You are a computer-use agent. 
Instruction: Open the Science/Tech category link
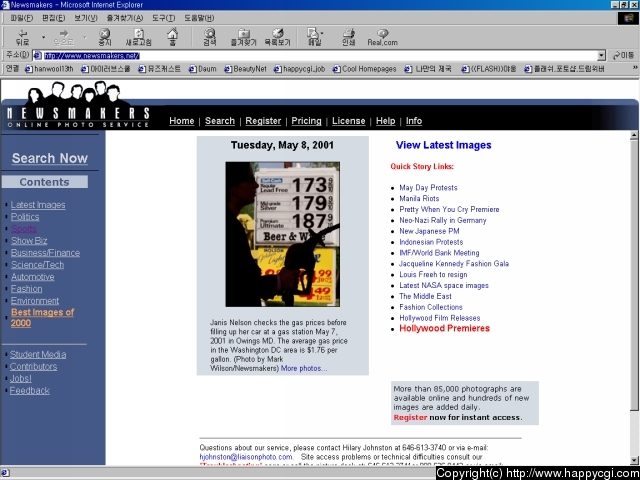coord(38,265)
